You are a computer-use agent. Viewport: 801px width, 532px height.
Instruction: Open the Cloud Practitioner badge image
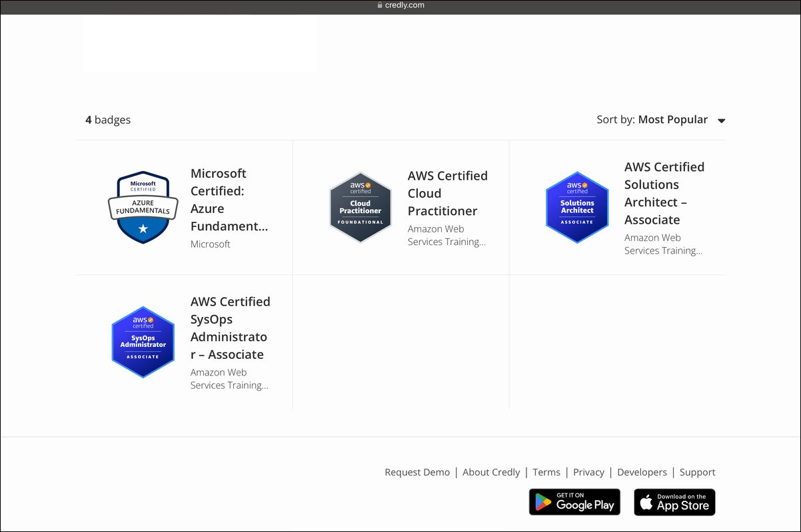pyautogui.click(x=361, y=207)
